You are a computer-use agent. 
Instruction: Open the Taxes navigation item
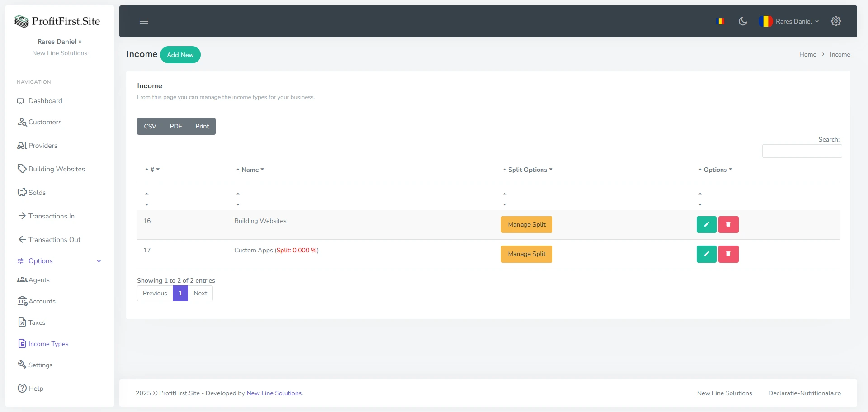pos(37,322)
